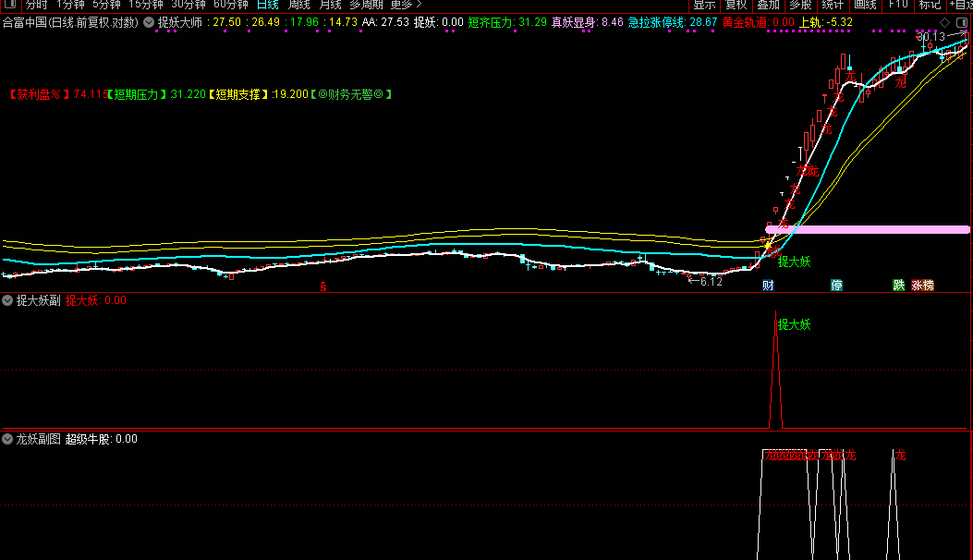This screenshot has width=973, height=560.
Task: Click the 跌 event marker
Action: pos(898,285)
